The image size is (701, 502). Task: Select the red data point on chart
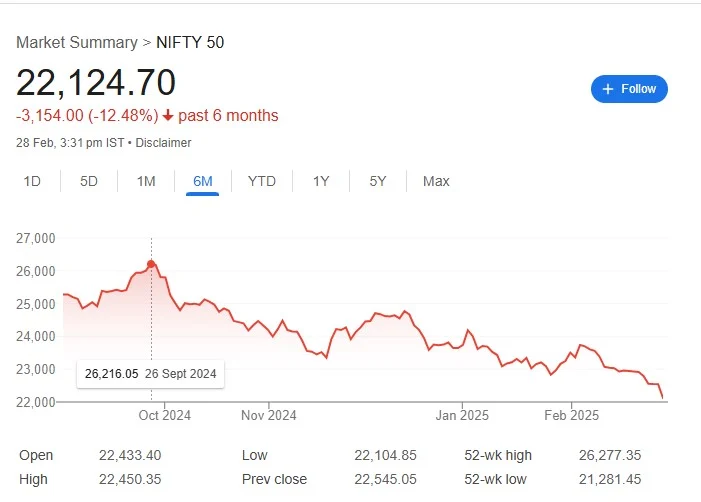[151, 264]
